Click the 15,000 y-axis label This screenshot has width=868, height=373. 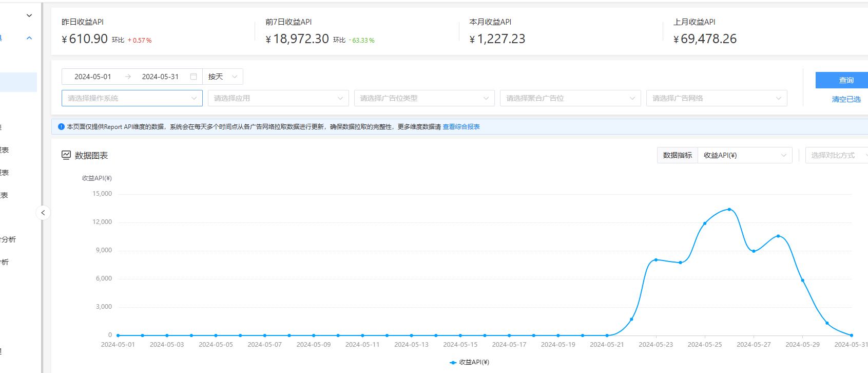tap(102, 194)
